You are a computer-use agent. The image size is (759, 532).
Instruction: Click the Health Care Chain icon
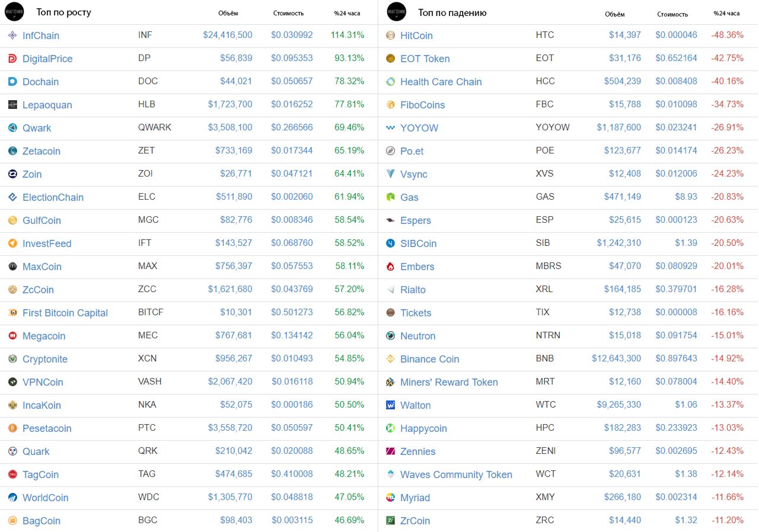click(x=390, y=82)
